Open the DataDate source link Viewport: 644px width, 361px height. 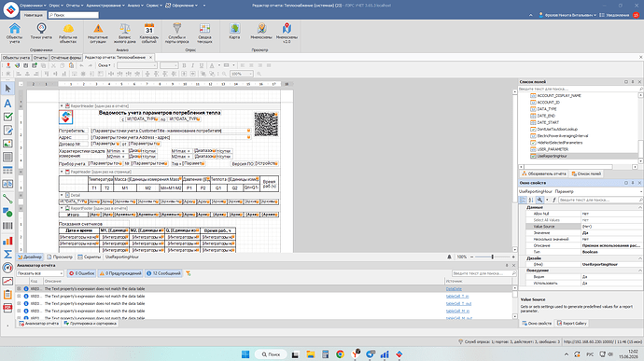click(x=454, y=289)
